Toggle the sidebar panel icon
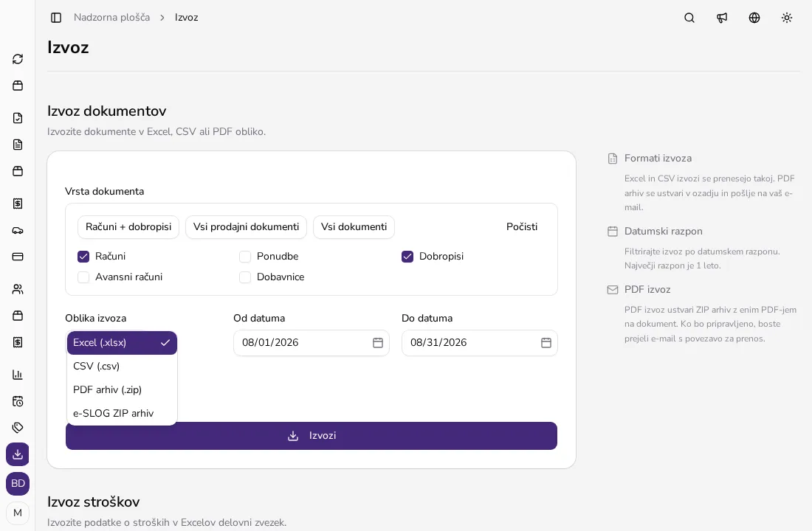Screen dimensions: 812x531 pos(56,18)
